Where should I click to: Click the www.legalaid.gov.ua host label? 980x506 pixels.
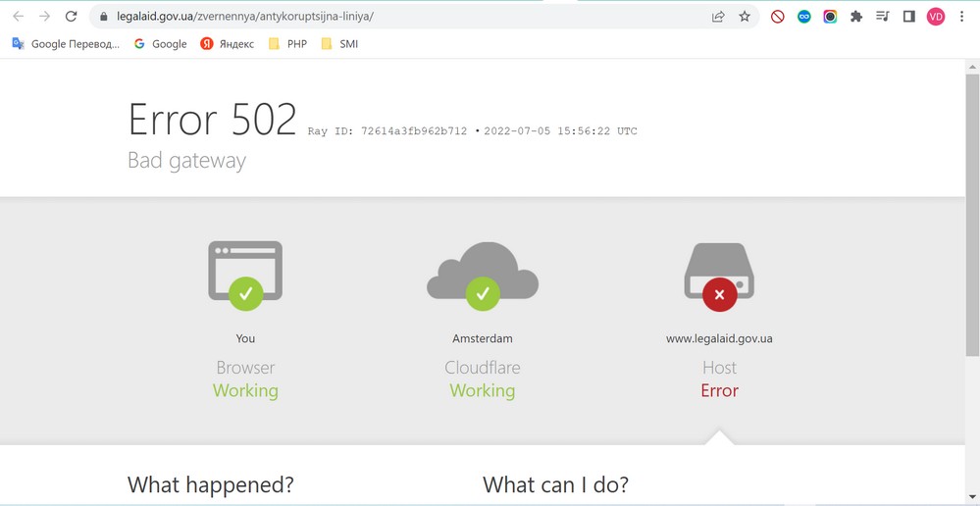pos(719,339)
